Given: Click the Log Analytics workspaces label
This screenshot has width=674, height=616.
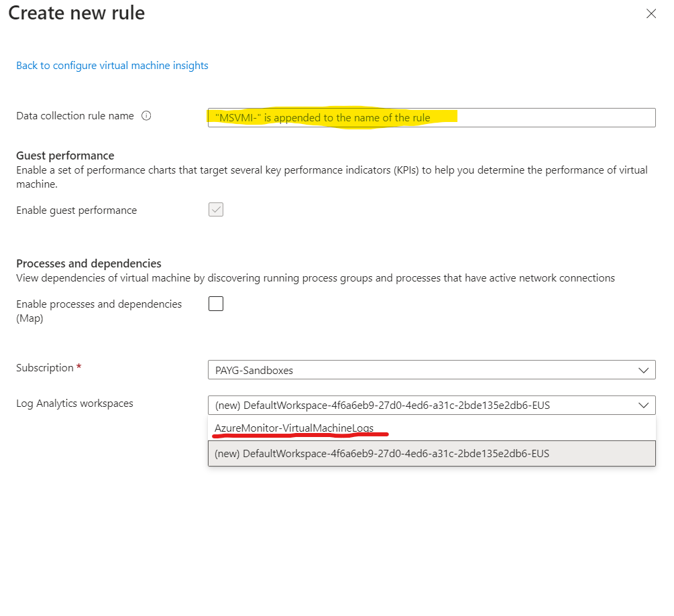Looking at the screenshot, I should [74, 404].
